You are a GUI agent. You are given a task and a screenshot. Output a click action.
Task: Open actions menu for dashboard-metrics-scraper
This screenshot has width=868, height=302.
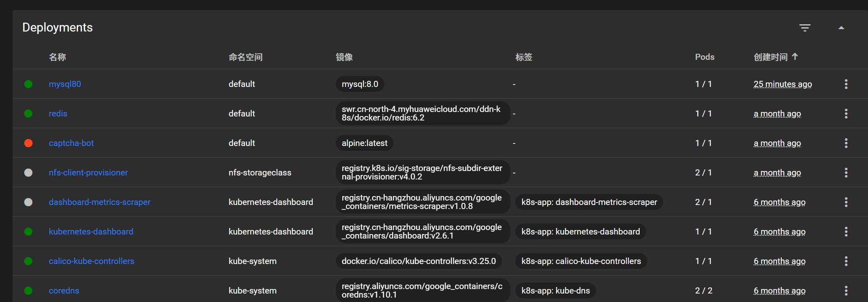click(846, 202)
